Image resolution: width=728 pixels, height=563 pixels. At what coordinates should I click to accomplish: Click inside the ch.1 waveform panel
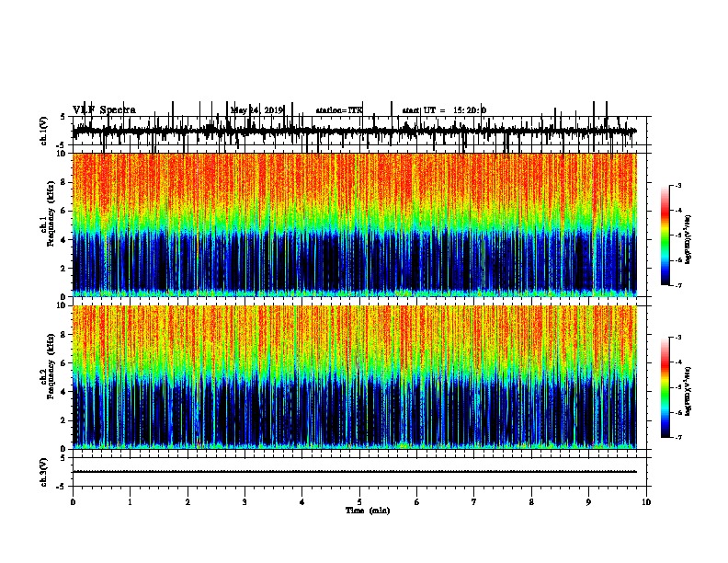click(359, 131)
